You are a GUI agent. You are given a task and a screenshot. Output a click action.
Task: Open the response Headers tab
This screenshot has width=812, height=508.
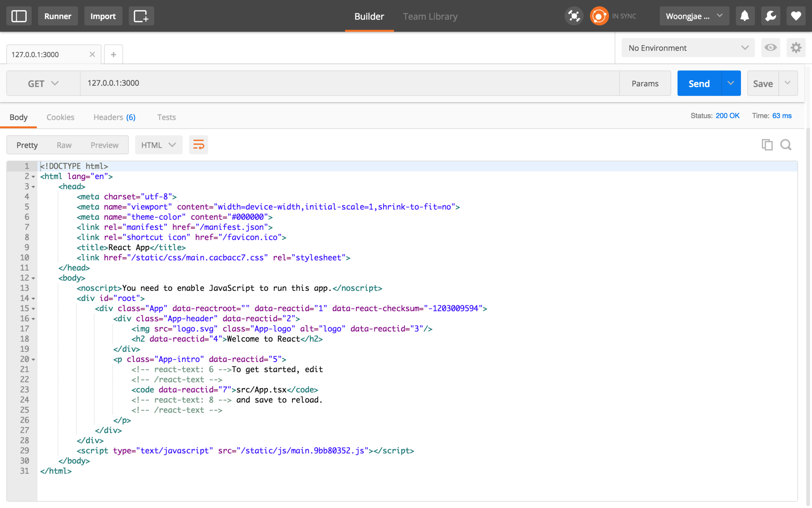tap(114, 117)
